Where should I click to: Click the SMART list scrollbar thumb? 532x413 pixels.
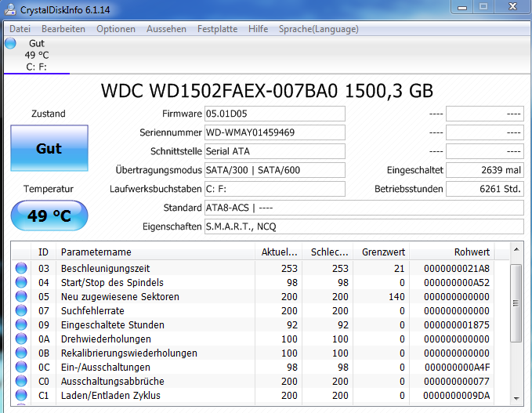[516, 303]
